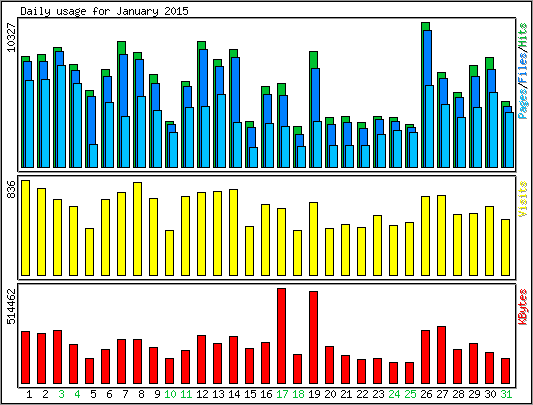The width and height of the screenshot is (533, 405).
Task: Click the red KBytes bar for day 1
Action: pos(25,357)
